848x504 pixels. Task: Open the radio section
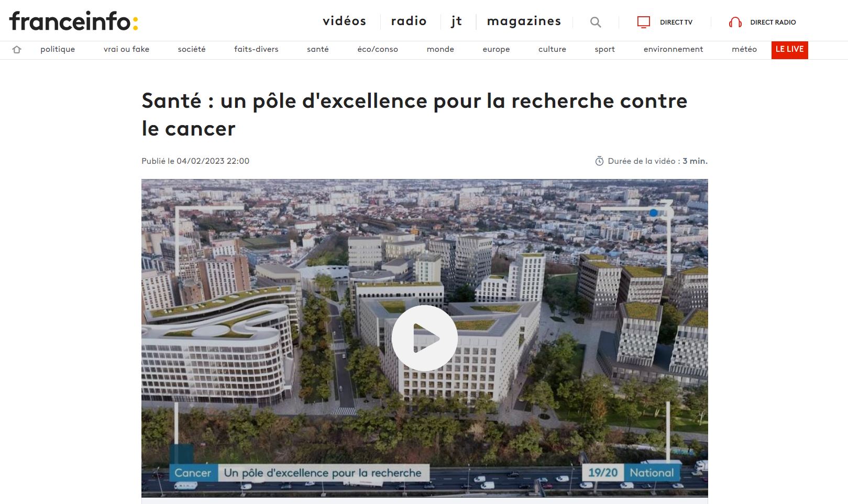[x=409, y=21]
